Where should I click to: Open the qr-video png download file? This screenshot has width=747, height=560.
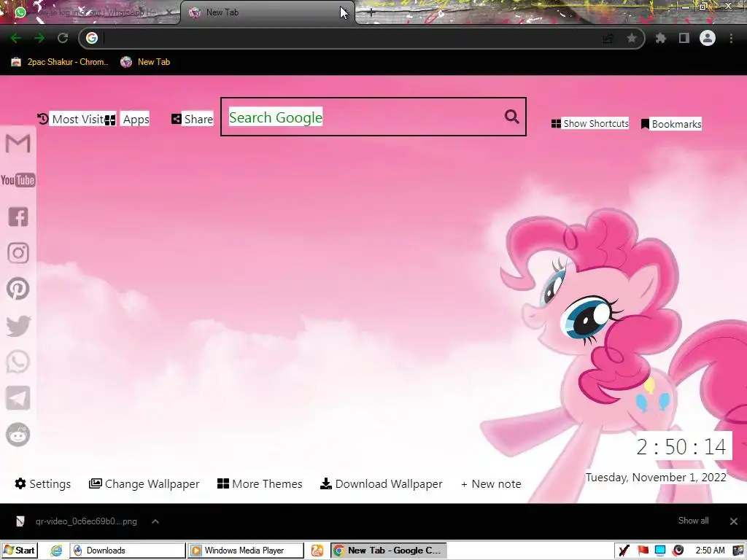[x=79, y=521]
